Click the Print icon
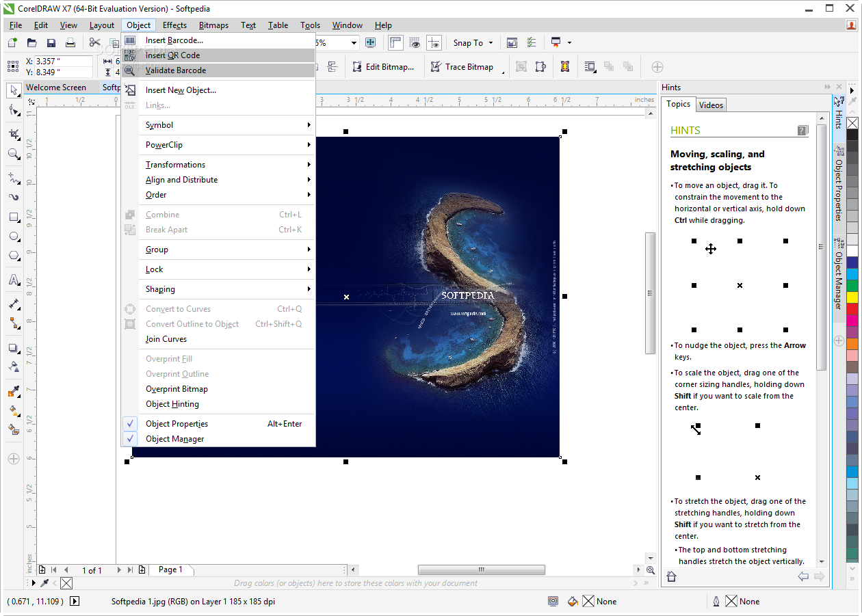The image size is (862, 616). (x=70, y=43)
